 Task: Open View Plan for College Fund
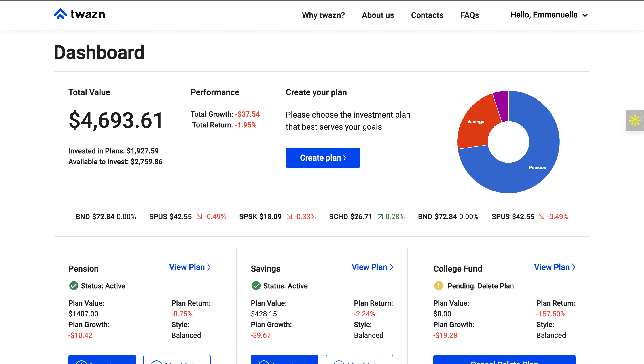click(555, 267)
